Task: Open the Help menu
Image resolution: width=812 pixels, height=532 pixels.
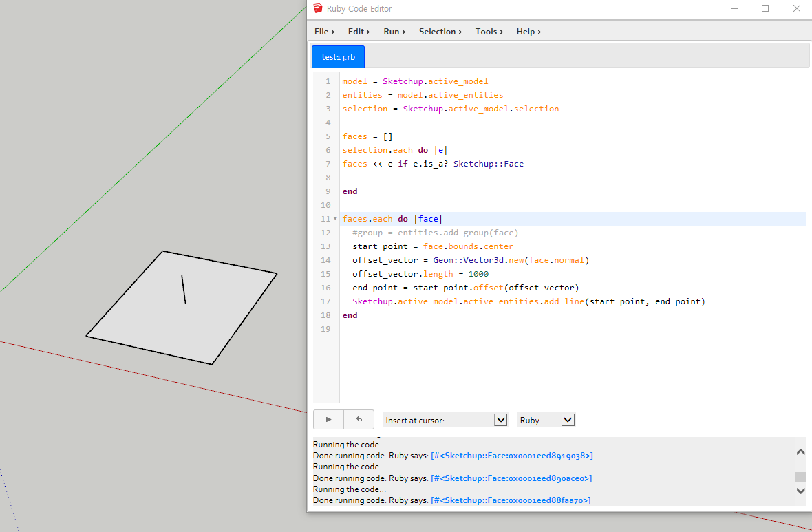Action: 528,32
